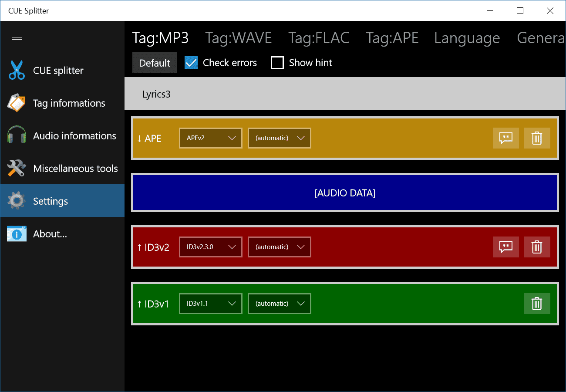This screenshot has width=566, height=392.
Task: Switch to the Tag:FLAC tab
Action: pyautogui.click(x=319, y=38)
